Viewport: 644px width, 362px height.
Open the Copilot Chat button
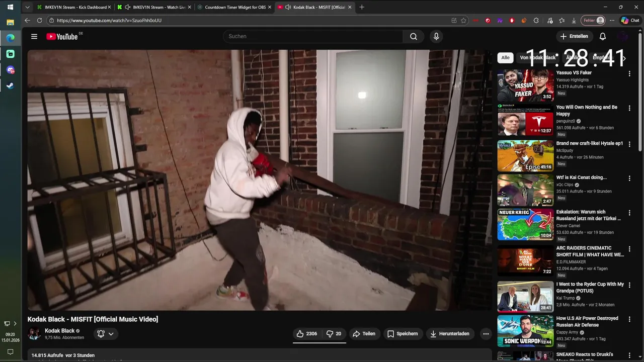click(630, 21)
